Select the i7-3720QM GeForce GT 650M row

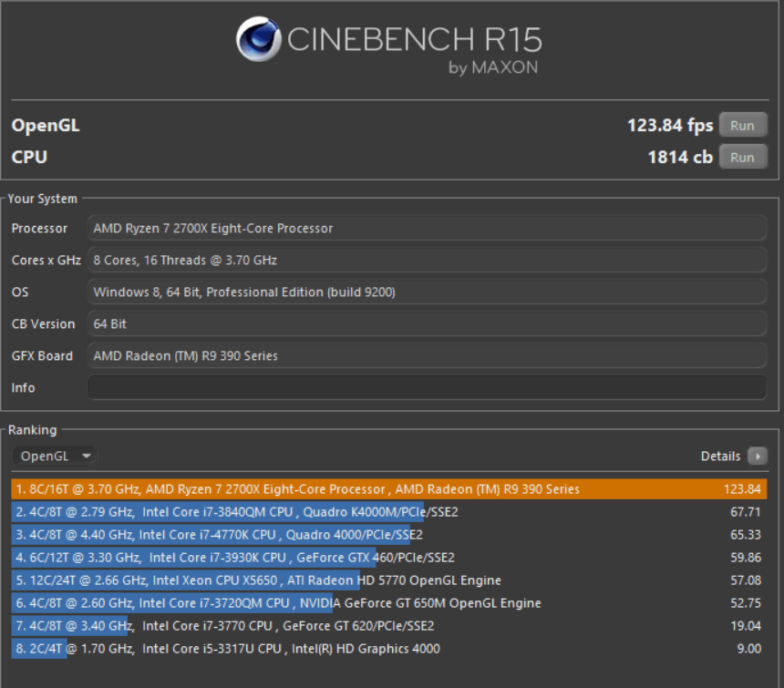click(389, 603)
